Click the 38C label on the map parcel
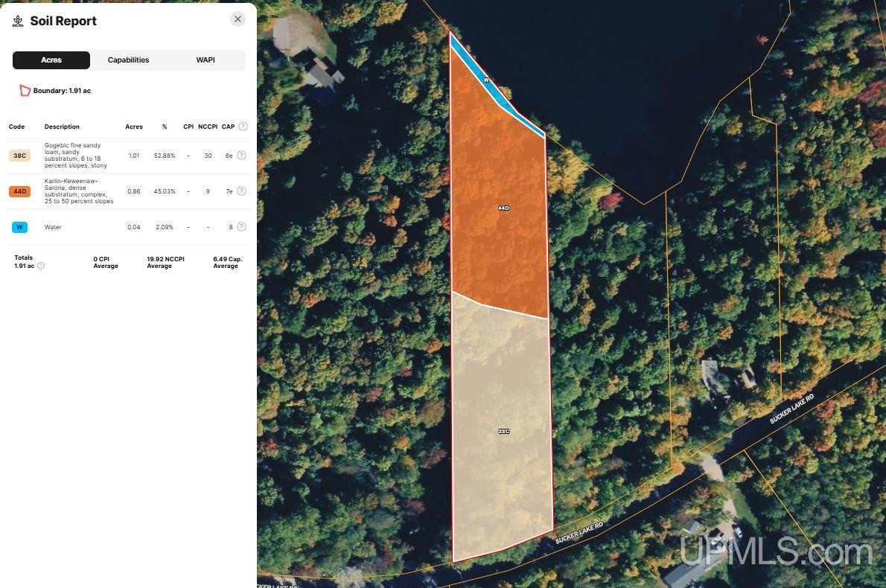 [503, 431]
